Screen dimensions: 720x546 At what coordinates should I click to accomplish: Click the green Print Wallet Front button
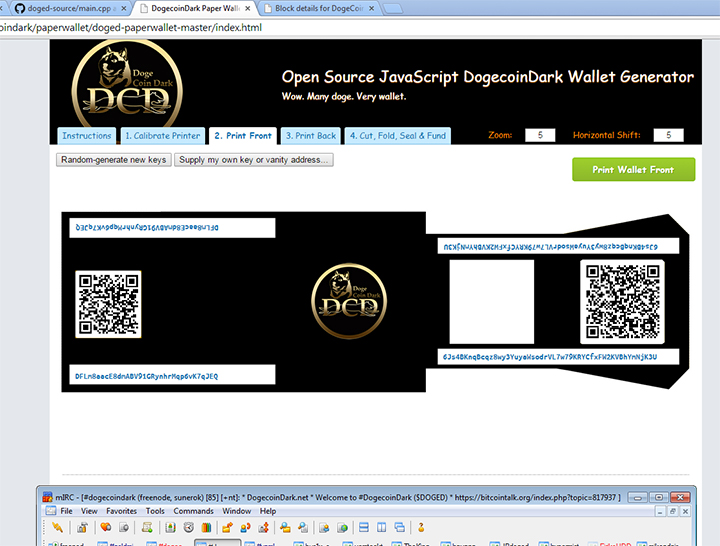tap(633, 169)
